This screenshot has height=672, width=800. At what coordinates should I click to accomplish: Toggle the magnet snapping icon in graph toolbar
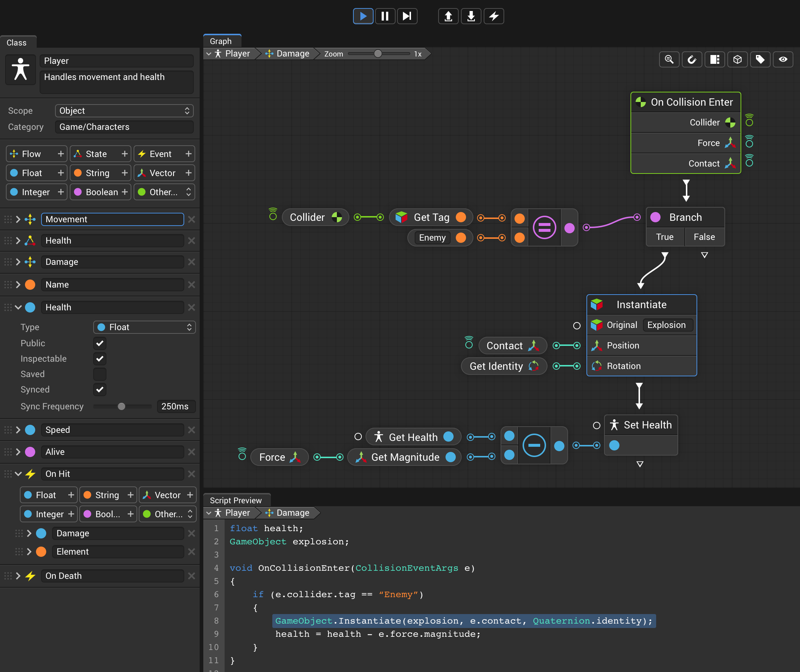692,59
